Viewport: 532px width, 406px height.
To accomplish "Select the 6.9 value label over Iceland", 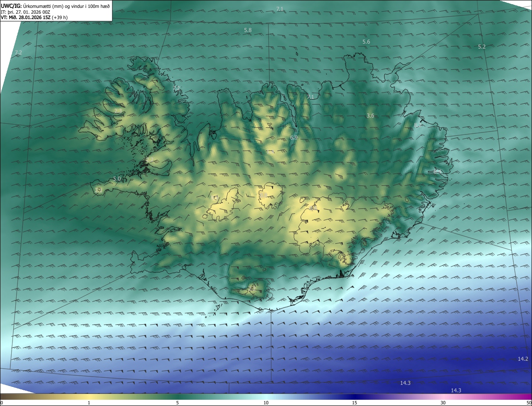I will pos(294,137).
